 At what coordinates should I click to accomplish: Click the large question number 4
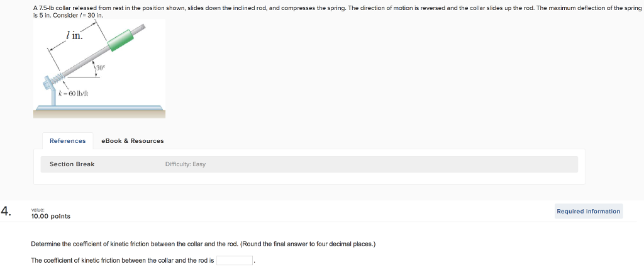click(6, 212)
